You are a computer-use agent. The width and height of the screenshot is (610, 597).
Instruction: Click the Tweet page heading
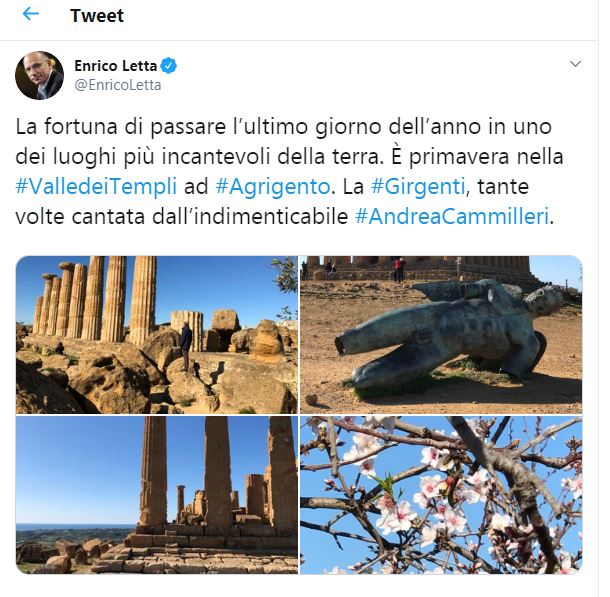(96, 16)
